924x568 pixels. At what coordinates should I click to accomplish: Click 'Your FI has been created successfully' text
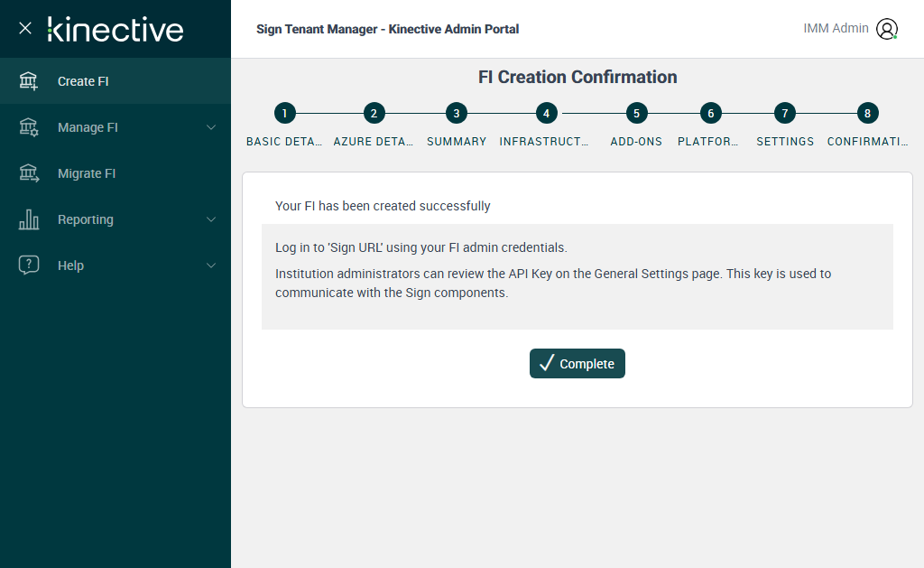pos(383,206)
